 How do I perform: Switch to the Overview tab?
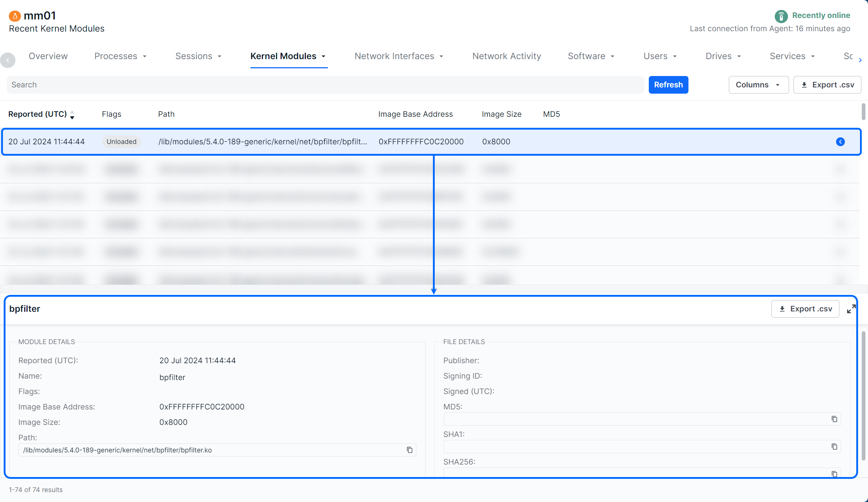[x=48, y=56]
